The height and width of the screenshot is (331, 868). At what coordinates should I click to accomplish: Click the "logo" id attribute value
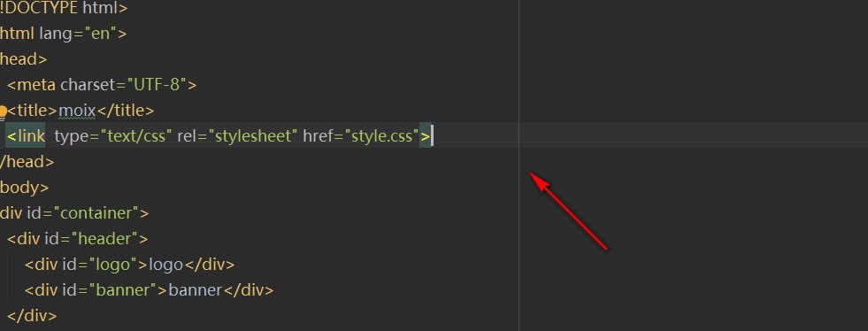[113, 265]
